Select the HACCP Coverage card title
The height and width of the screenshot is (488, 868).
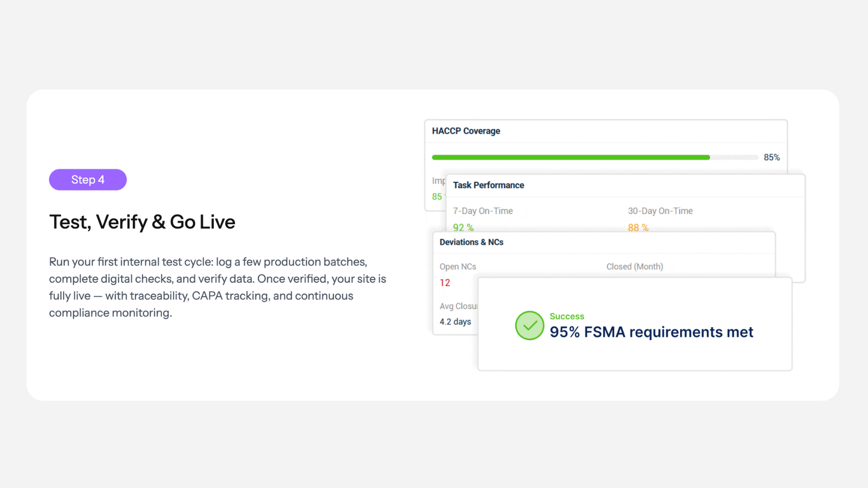pyautogui.click(x=466, y=131)
